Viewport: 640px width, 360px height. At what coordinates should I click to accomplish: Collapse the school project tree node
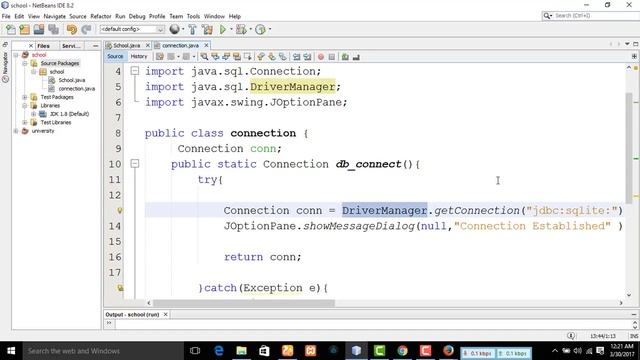tap(16, 55)
